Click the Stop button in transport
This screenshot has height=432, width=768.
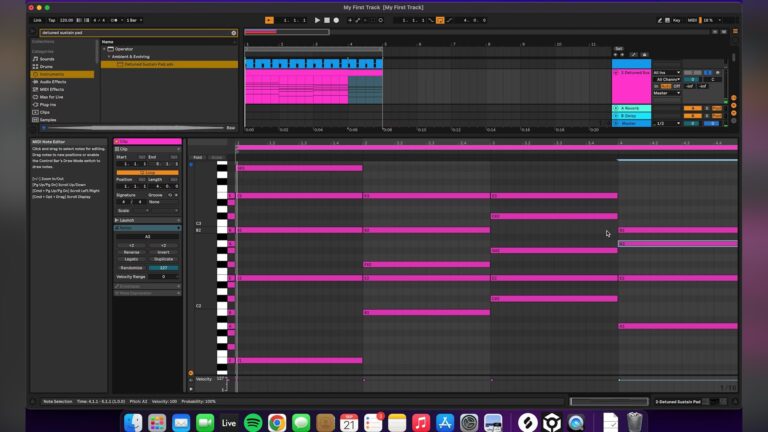point(327,20)
